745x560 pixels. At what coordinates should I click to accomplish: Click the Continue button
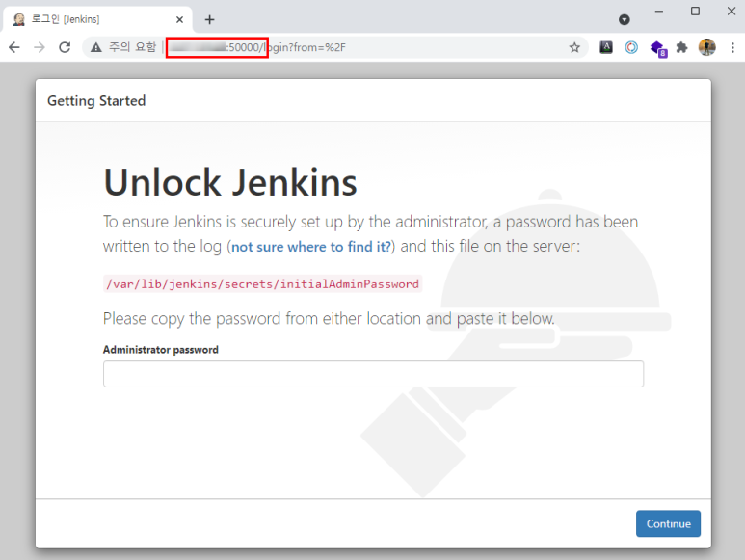click(668, 523)
